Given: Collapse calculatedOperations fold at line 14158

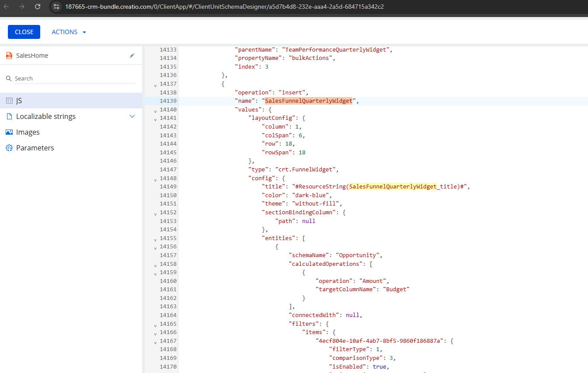Looking at the screenshot, I should (x=155, y=265).
